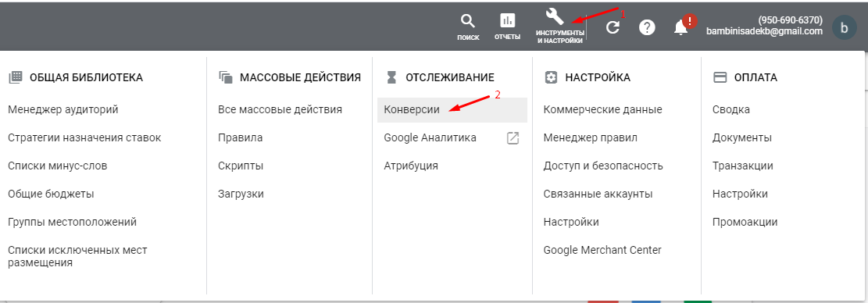The image size is (868, 303).
Task: Click the search magnifier icon
Action: 468,21
